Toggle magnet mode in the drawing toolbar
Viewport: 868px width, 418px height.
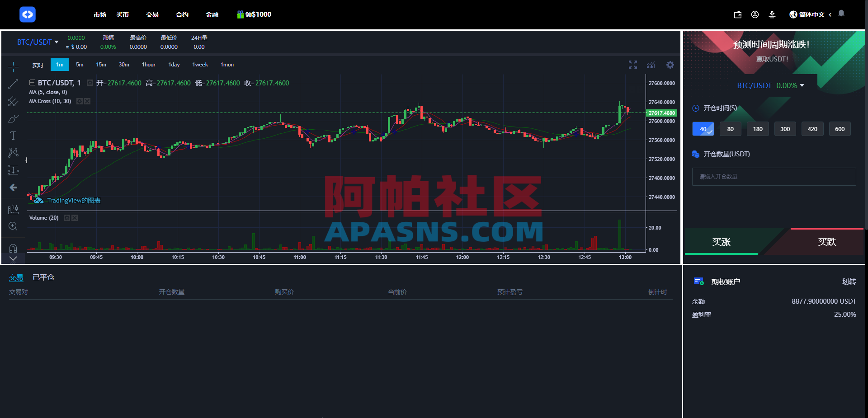[x=13, y=248]
